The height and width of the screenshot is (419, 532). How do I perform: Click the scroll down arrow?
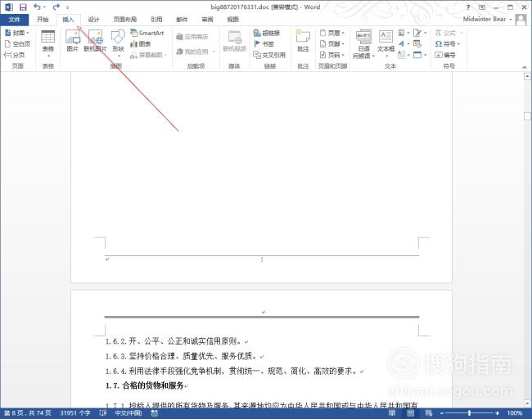coord(527,403)
